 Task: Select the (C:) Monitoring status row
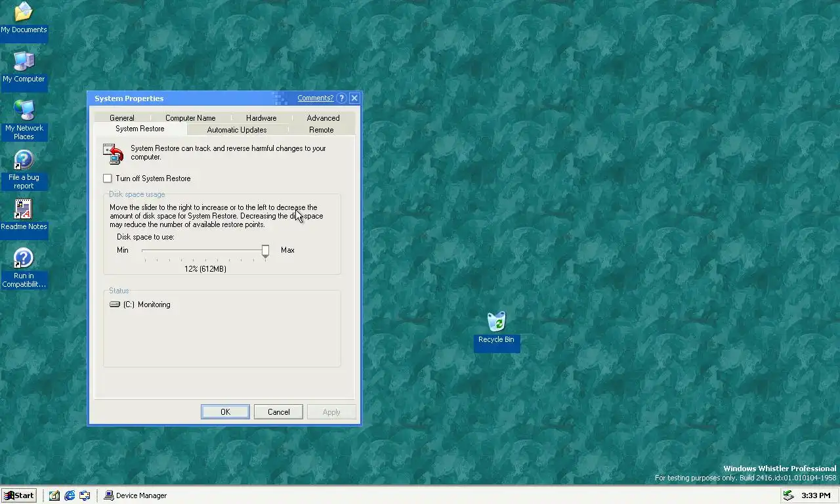click(140, 304)
